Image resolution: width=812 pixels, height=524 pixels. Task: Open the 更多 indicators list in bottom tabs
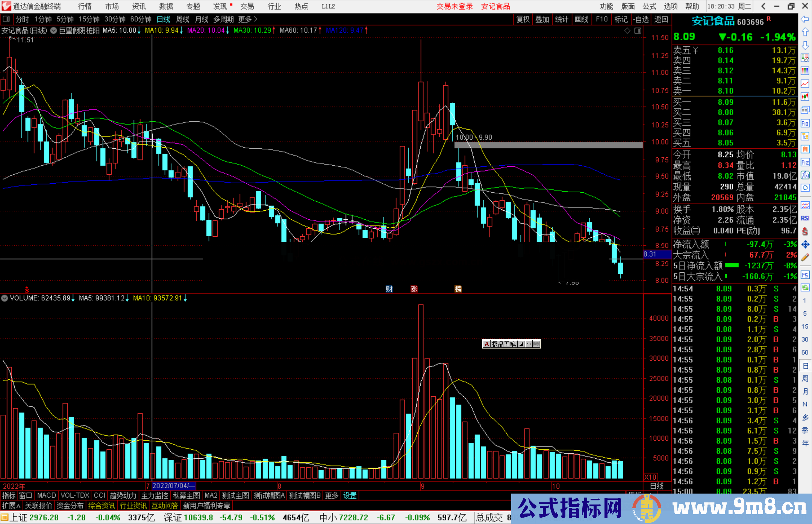tap(331, 495)
